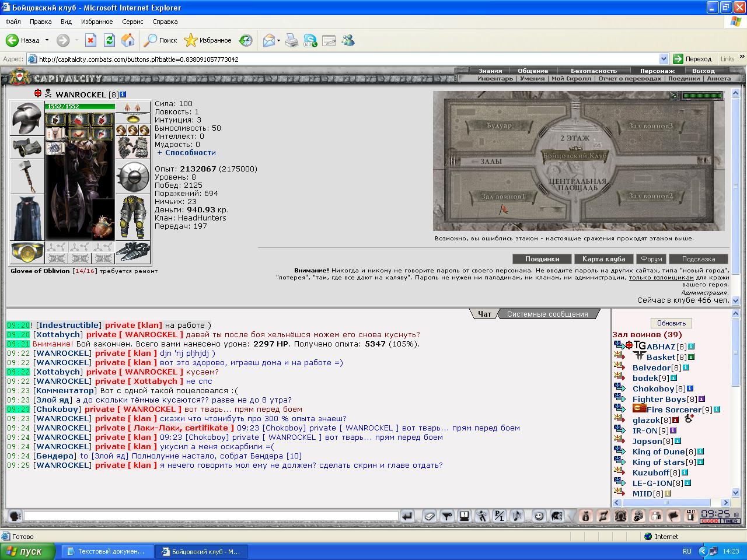
Task: Click the Обновить button above player list
Action: coord(671,323)
